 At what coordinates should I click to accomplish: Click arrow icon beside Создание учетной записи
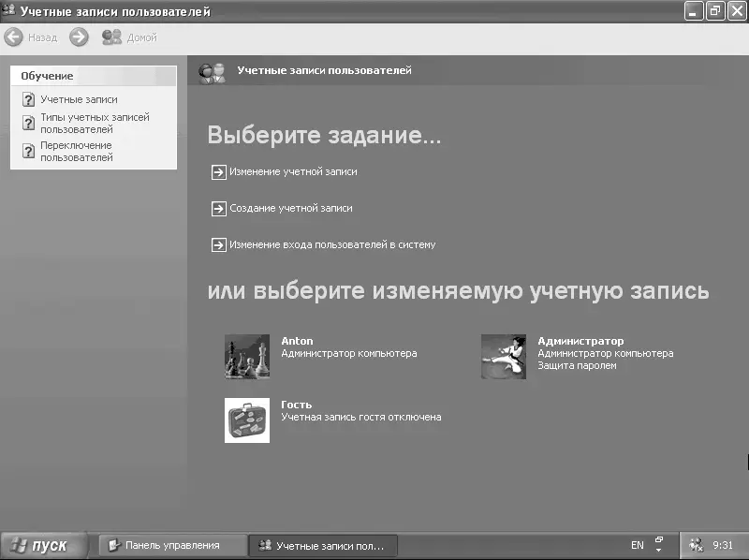(x=218, y=208)
